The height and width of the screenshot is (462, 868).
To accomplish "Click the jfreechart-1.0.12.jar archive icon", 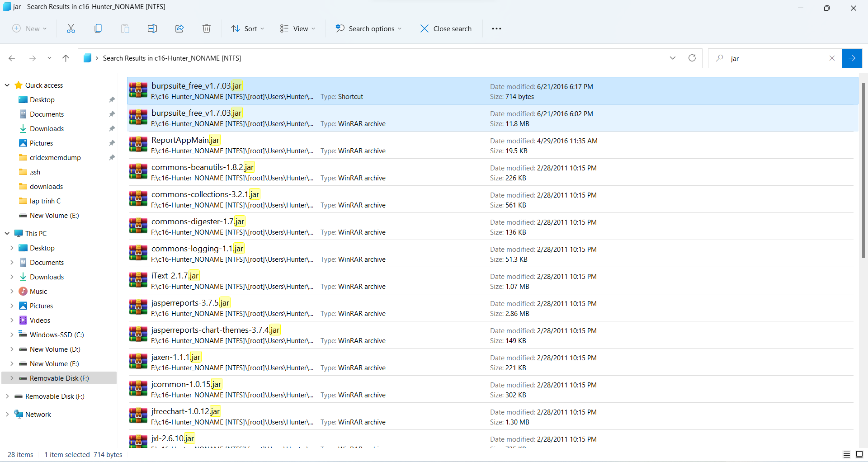I will click(x=138, y=416).
